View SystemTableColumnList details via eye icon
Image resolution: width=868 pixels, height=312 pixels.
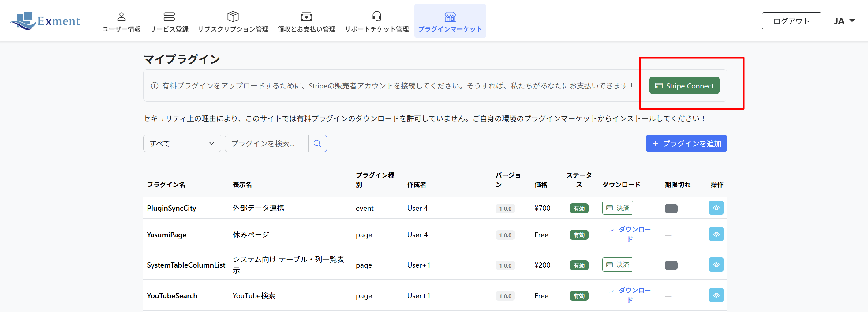(716, 265)
